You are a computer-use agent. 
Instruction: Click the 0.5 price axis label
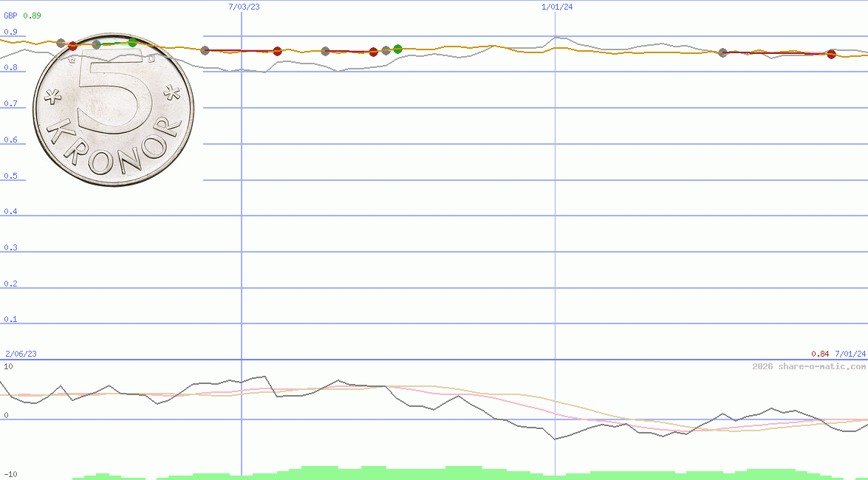click(13, 176)
